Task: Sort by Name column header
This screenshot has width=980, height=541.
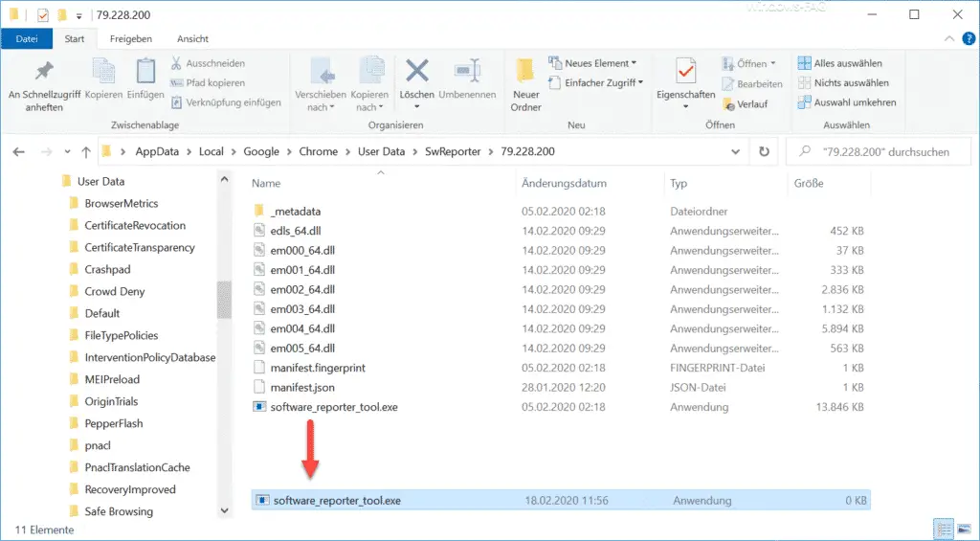Action: [x=266, y=183]
